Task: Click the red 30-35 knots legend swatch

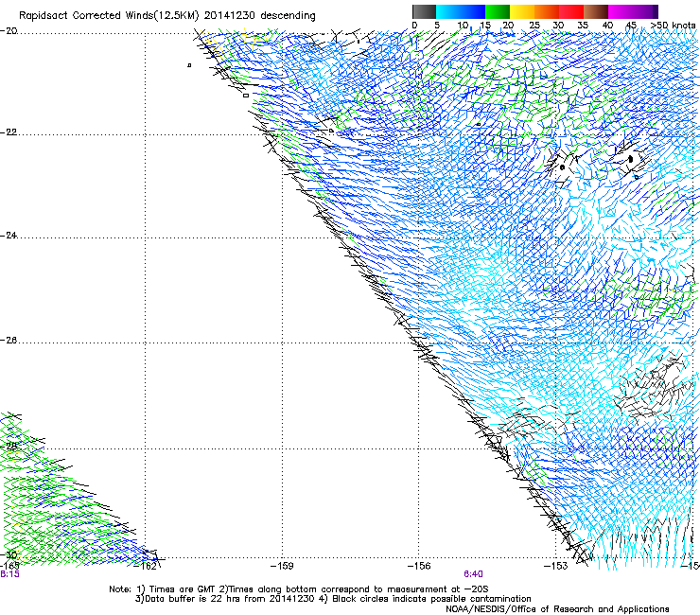Action: pyautogui.click(x=571, y=11)
